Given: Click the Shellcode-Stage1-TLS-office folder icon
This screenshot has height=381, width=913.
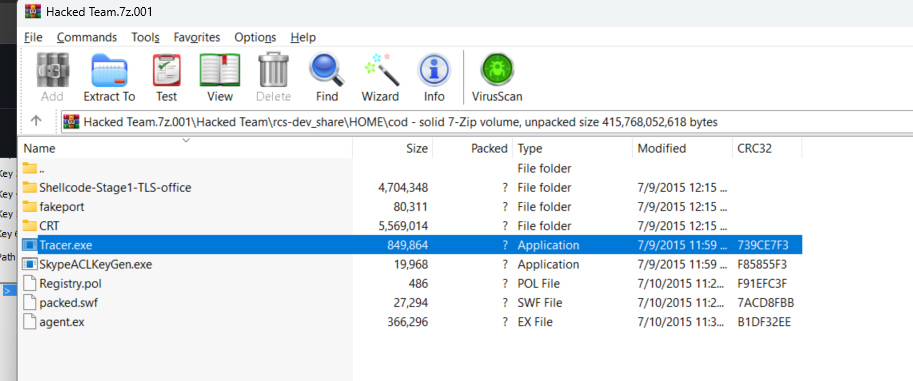Looking at the screenshot, I should pyautogui.click(x=30, y=187).
